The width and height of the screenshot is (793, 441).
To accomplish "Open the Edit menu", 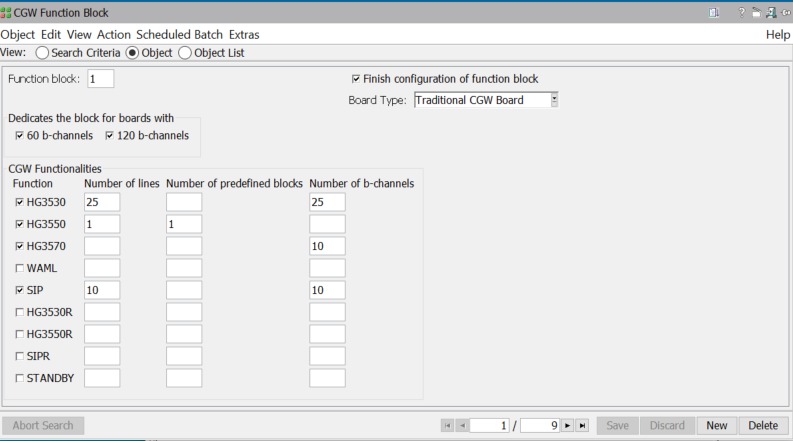I will tap(51, 35).
